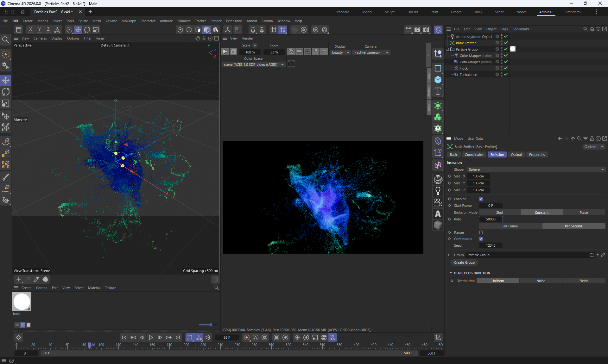Open the Color Space scene dropdown
608x364 pixels.
(x=253, y=65)
